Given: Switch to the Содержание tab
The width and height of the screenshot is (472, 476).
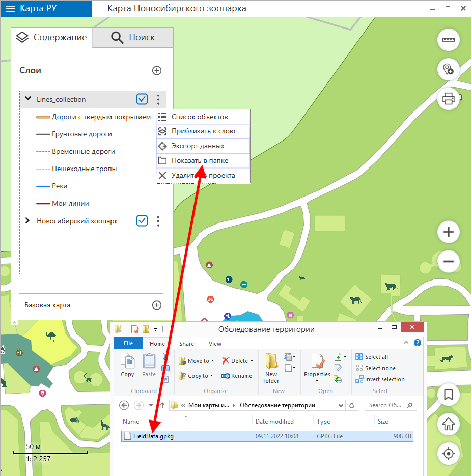Looking at the screenshot, I should [x=51, y=37].
